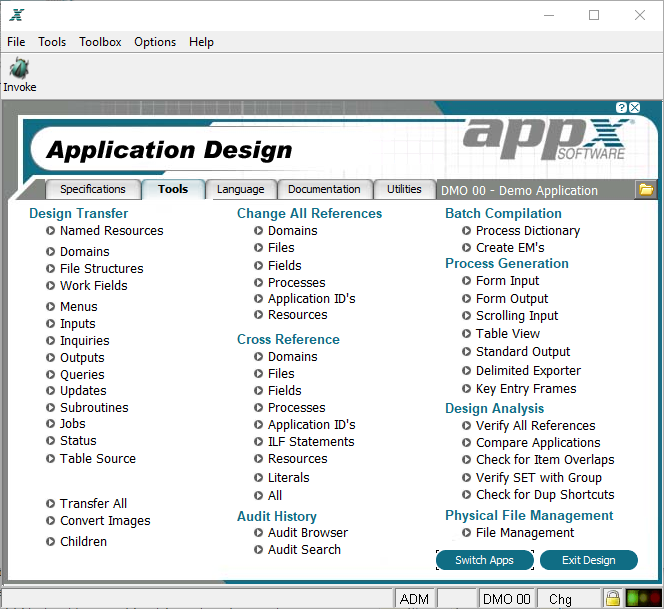Open ILF Statements under Cross Reference
The image size is (664, 609).
(x=311, y=441)
